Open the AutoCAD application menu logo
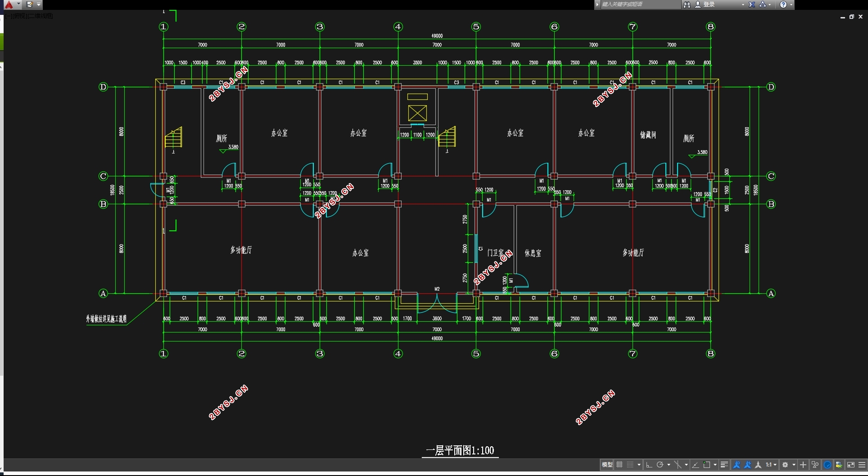This screenshot has width=868, height=476. (x=9, y=4)
